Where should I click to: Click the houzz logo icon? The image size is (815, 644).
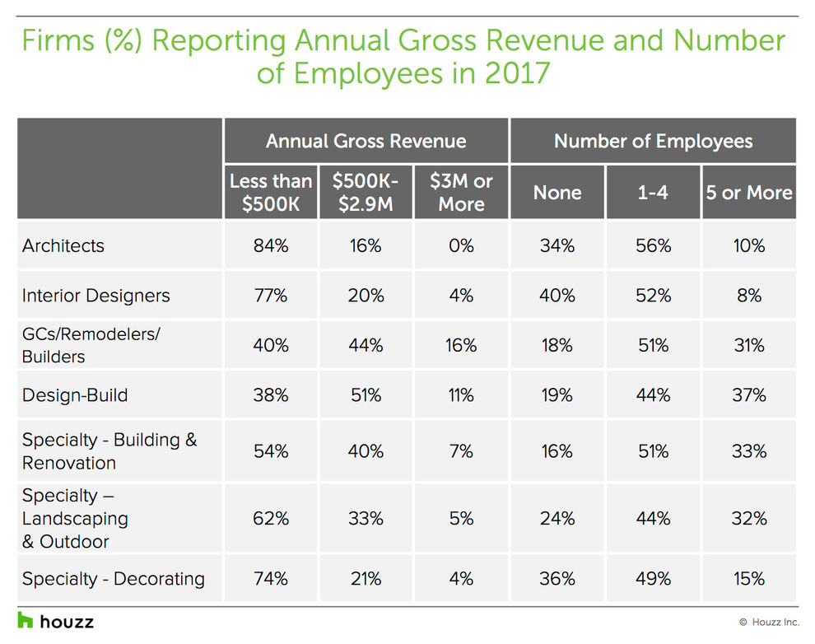pyautogui.click(x=26, y=621)
